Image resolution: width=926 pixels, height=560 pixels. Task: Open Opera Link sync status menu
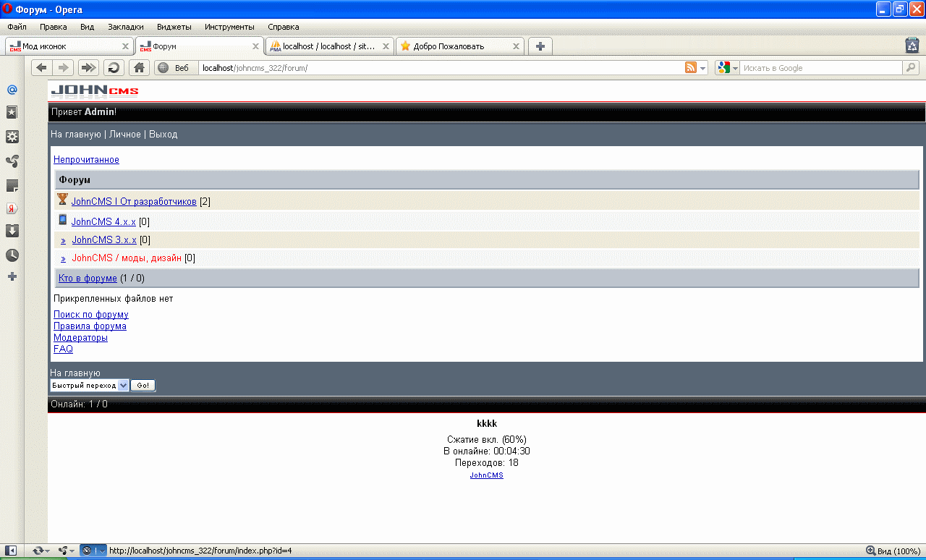[41, 551]
